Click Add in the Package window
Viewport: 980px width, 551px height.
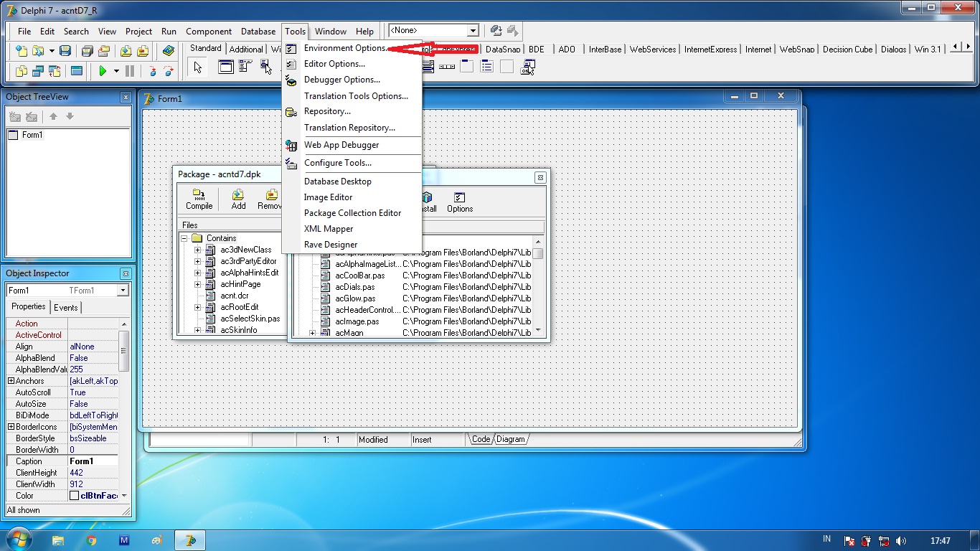tap(238, 199)
